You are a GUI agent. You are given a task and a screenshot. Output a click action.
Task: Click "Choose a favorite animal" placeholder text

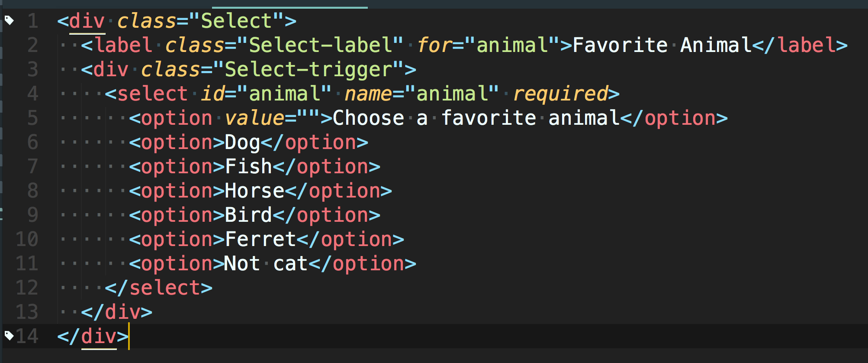point(476,118)
